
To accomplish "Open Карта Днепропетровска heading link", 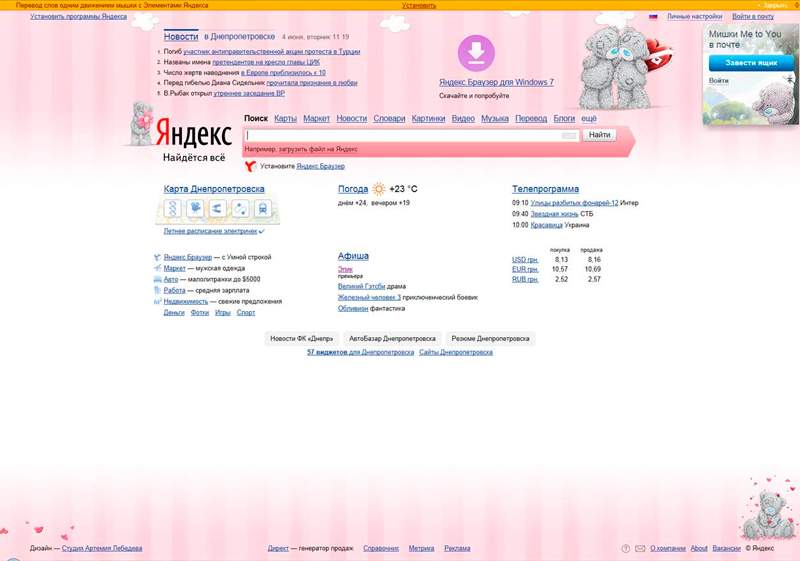I will point(214,189).
